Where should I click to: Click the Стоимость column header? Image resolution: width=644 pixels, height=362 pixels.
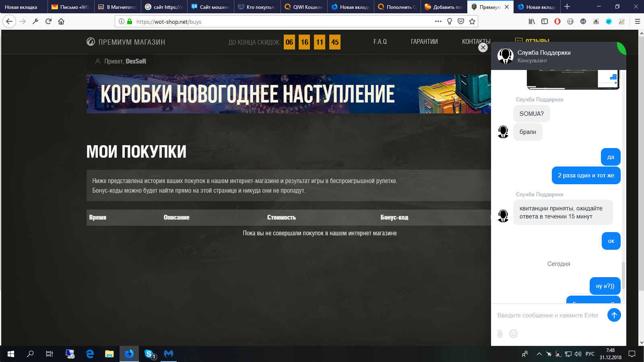[x=281, y=217]
